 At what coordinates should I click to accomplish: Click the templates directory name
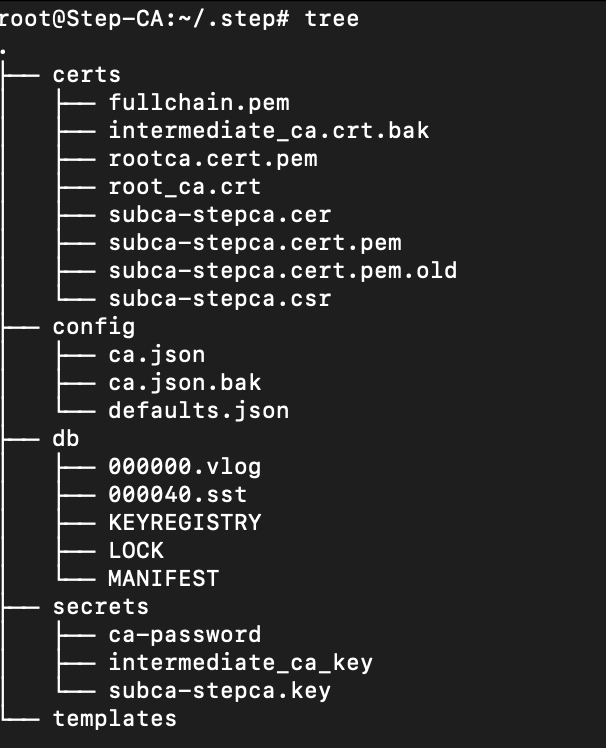tap(114, 718)
